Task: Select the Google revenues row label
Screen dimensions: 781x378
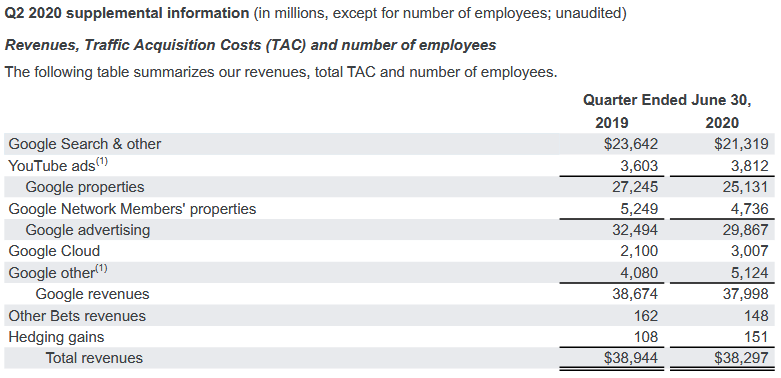Action: tap(92, 294)
